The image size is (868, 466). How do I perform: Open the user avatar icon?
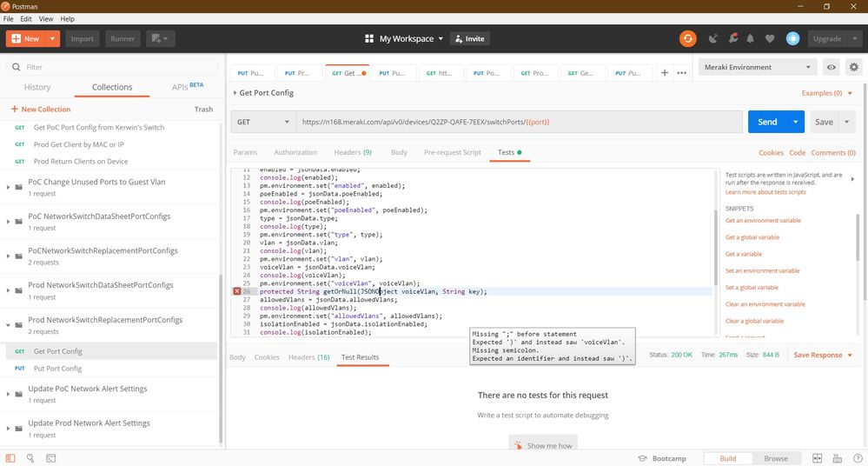pyautogui.click(x=792, y=39)
